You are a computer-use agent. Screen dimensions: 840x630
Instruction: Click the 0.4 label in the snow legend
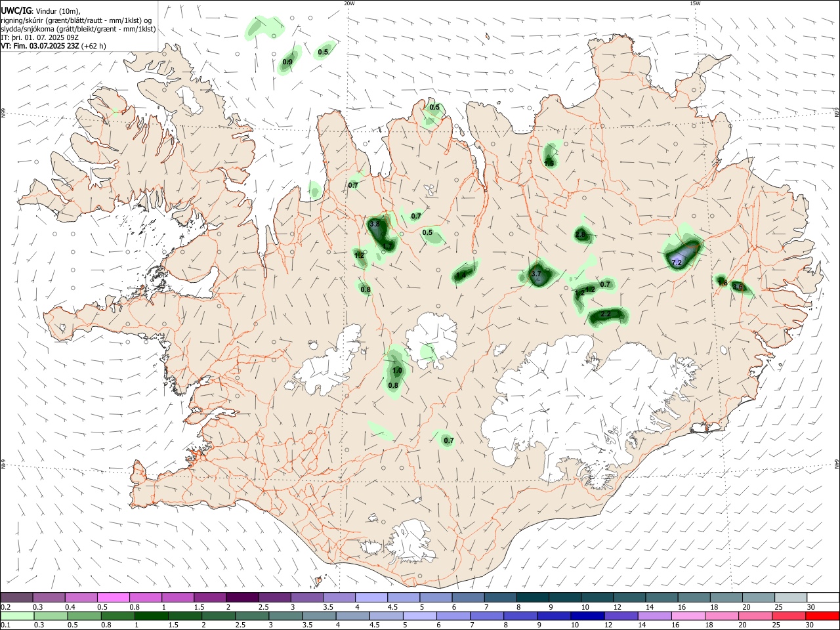pyautogui.click(x=70, y=607)
